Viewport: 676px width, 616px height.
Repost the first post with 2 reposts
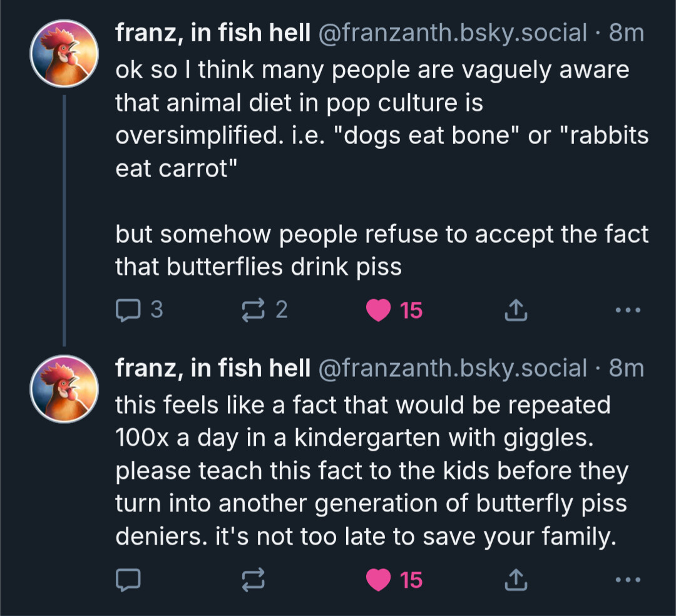coord(253,310)
